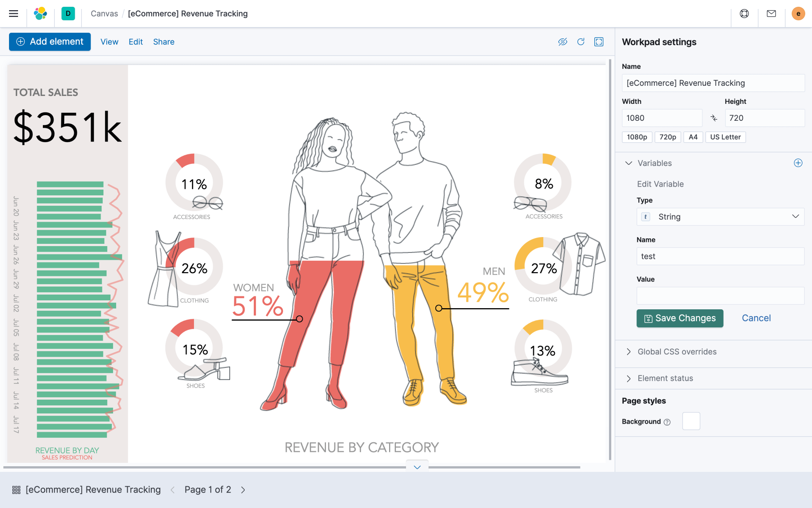Open the hamburger navigation menu

coord(14,14)
